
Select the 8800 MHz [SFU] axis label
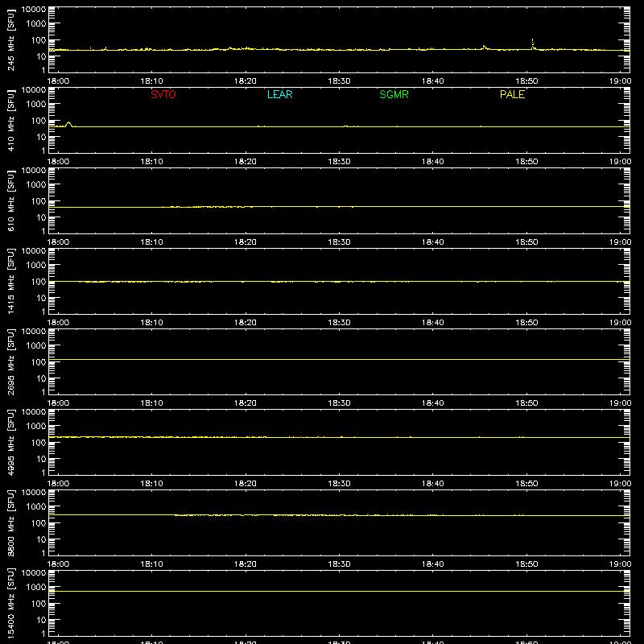10,522
